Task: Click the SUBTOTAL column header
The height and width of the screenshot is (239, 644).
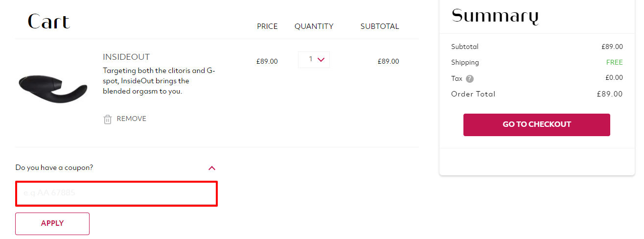Action: 380,26
